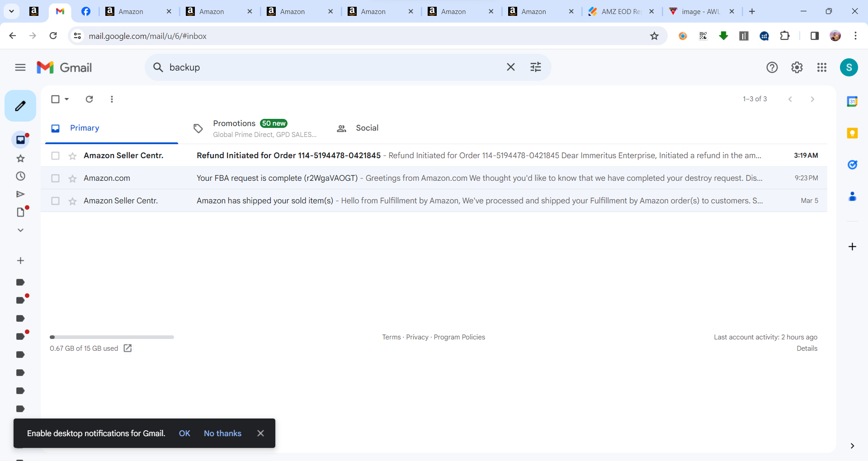Dismiss the desktop notifications banner
Viewport: 868px width, 461px height.
click(260, 433)
